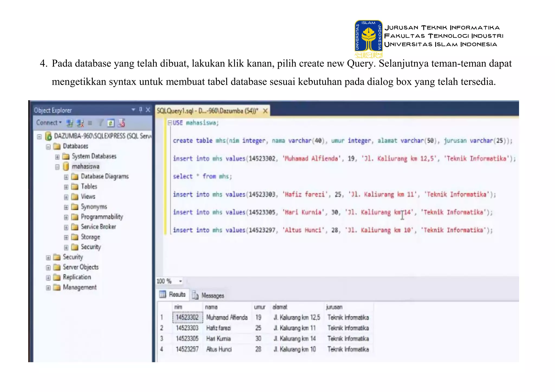This screenshot has height=392, width=555.
Task: Select the Altus Hunci cell
Action: [x=227, y=349]
